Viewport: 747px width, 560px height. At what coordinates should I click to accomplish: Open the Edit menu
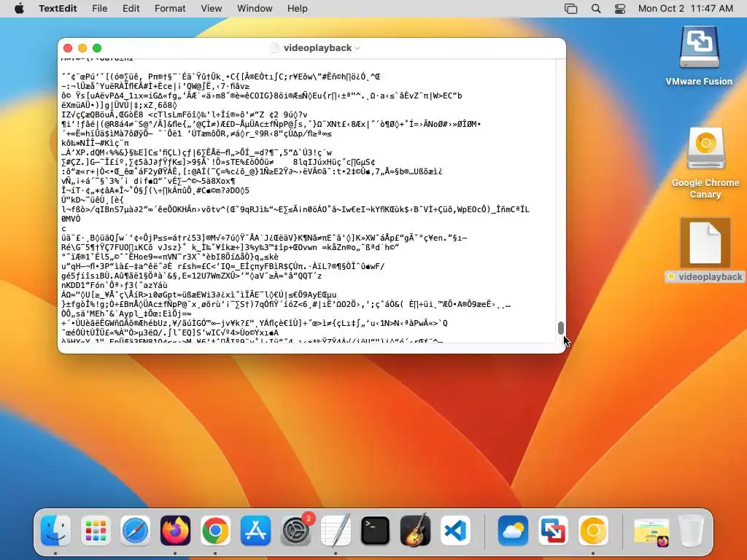point(131,8)
